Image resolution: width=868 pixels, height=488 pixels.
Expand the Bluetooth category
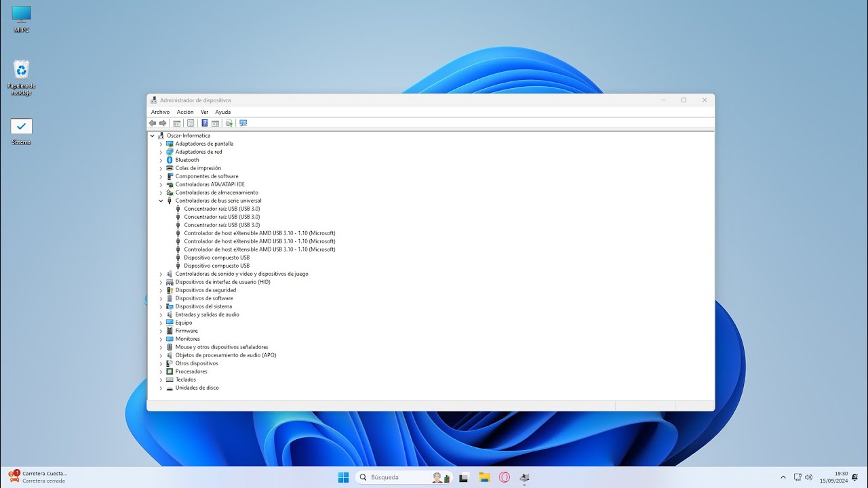click(x=161, y=160)
